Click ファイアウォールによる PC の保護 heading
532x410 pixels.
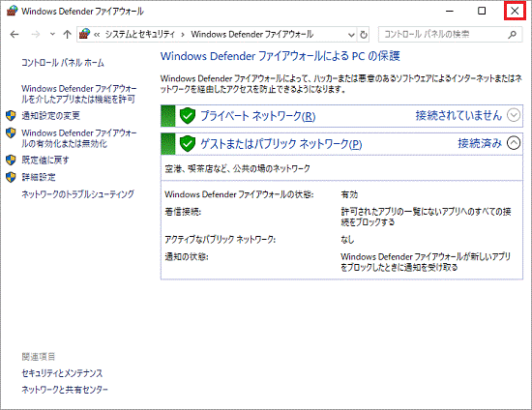(281, 56)
